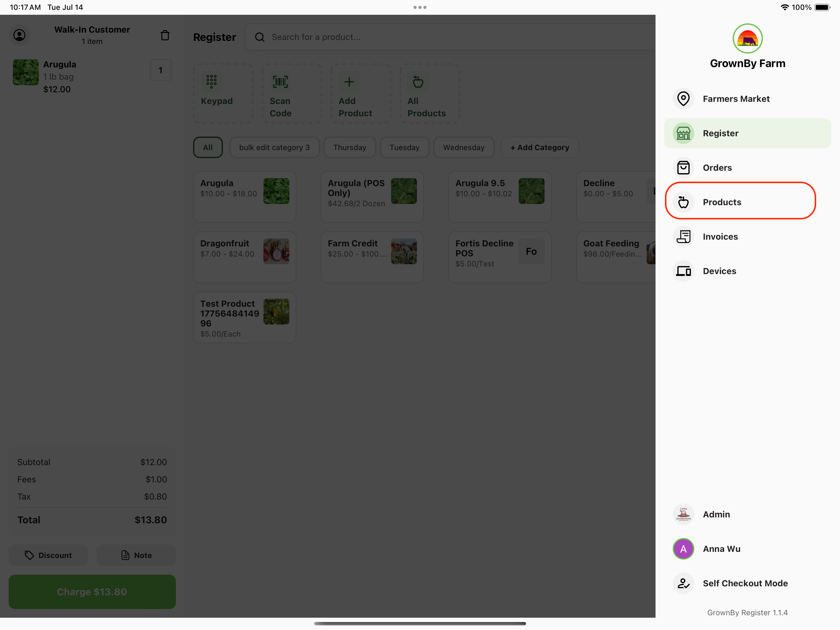Tap Charge $13.80 button

pyautogui.click(x=92, y=592)
